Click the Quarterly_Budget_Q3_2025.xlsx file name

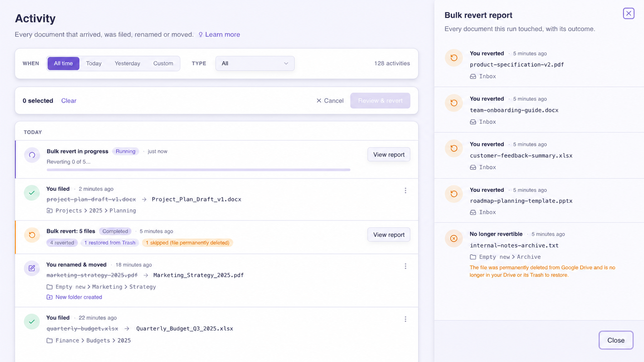point(184,329)
